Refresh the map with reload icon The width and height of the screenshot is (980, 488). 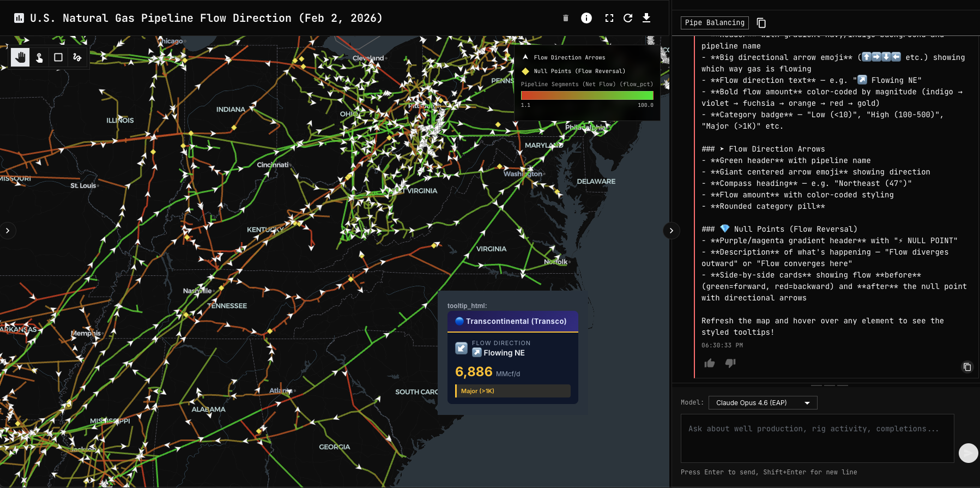[x=628, y=18]
